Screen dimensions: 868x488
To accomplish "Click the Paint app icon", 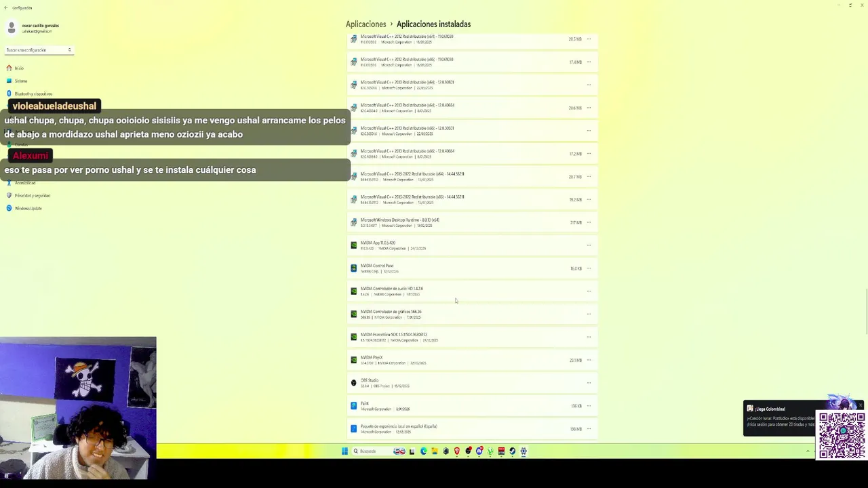I will 353,406.
